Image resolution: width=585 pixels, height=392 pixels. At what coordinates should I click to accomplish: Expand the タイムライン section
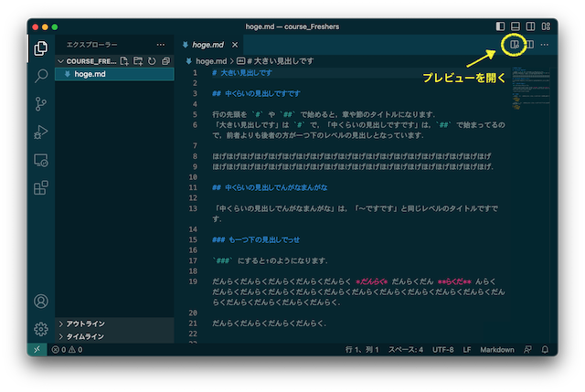tap(114, 336)
